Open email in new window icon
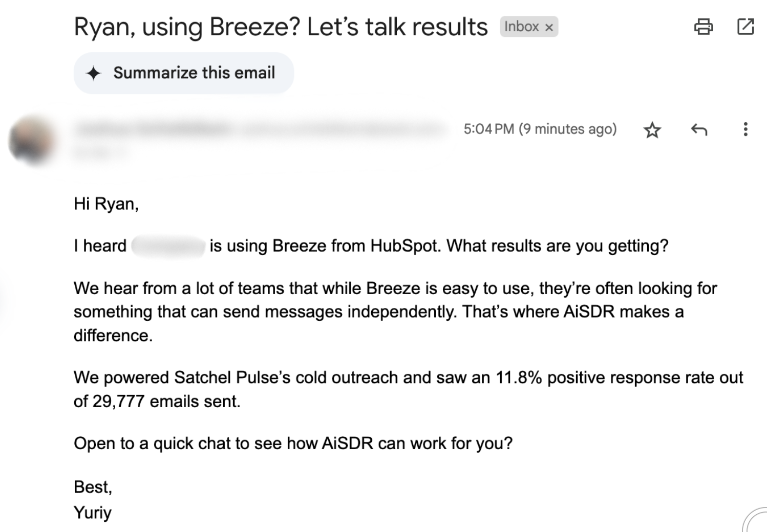The image size is (767, 532). 745,26
